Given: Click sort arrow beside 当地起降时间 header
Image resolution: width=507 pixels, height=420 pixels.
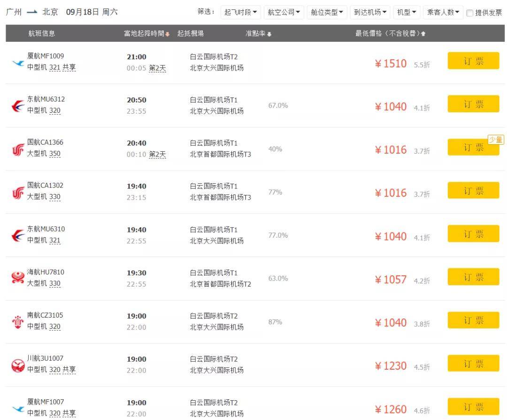Looking at the screenshot, I should (168, 34).
